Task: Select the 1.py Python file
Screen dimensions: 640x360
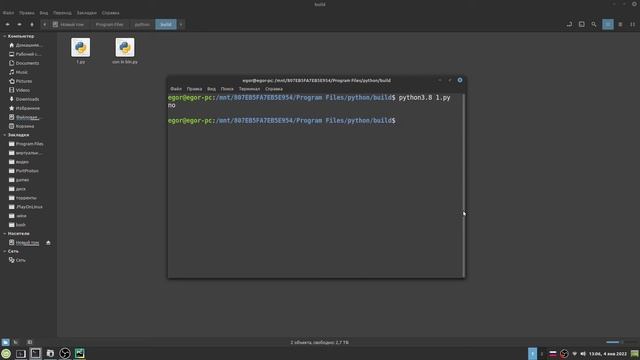Action: [80, 51]
